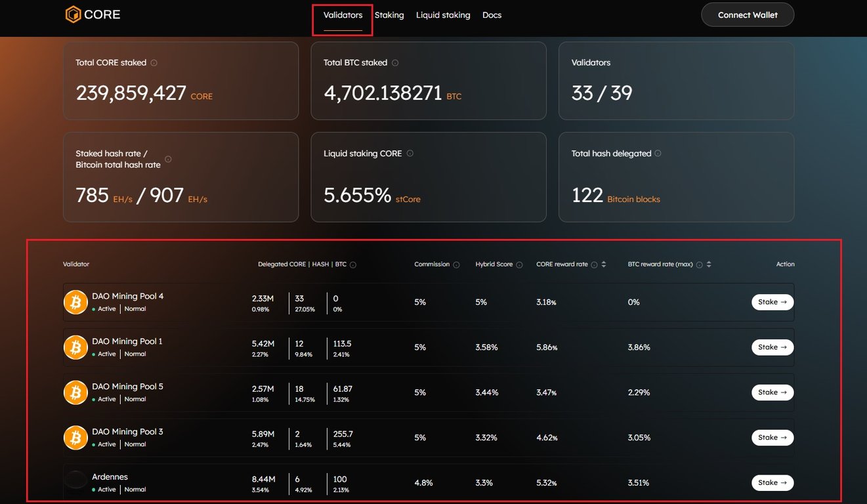Open the Docs link
This screenshot has width=867, height=504.
pos(492,14)
